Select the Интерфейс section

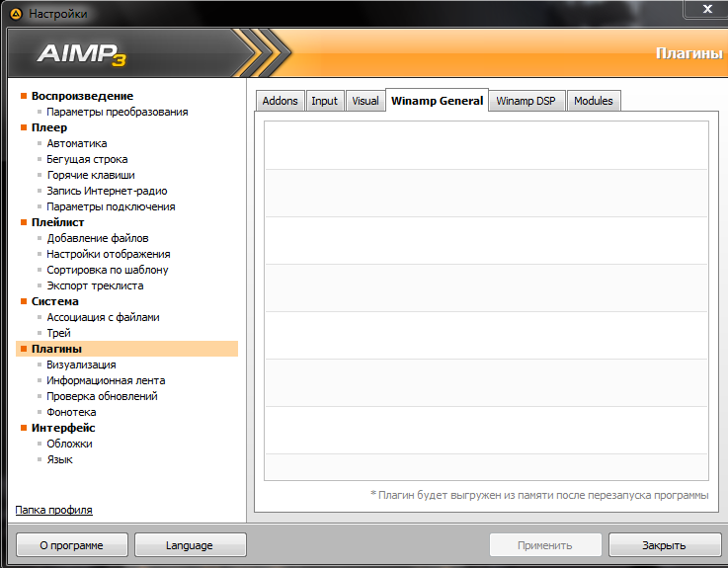click(x=63, y=428)
